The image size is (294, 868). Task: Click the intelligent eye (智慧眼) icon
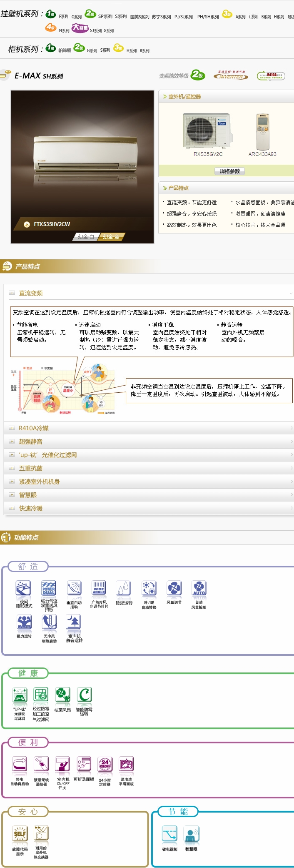[191, 834]
